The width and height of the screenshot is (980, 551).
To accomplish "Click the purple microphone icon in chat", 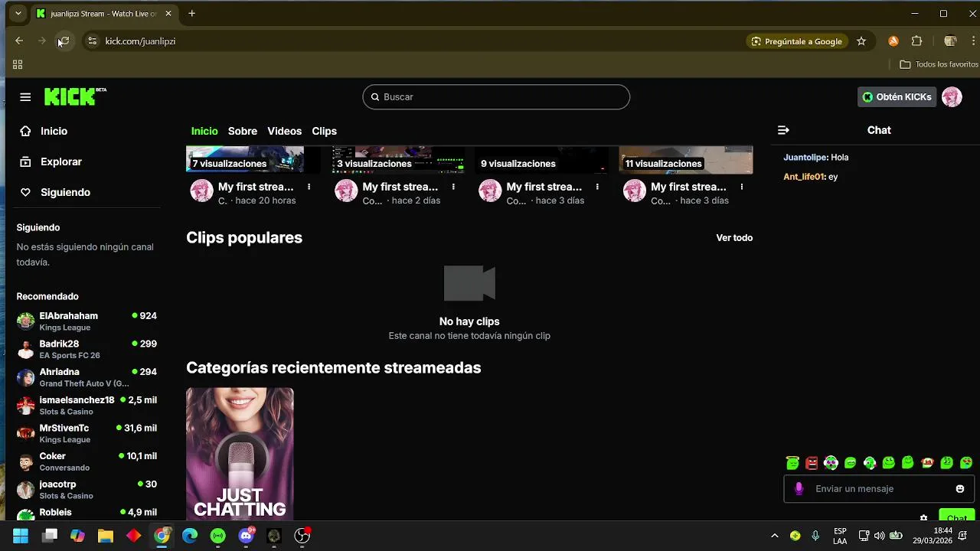I will pyautogui.click(x=799, y=489).
